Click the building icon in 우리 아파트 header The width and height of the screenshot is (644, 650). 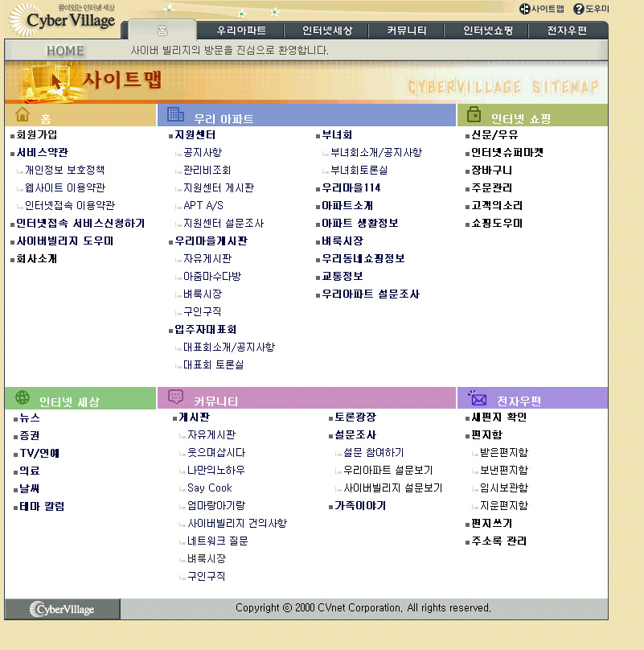[x=175, y=114]
